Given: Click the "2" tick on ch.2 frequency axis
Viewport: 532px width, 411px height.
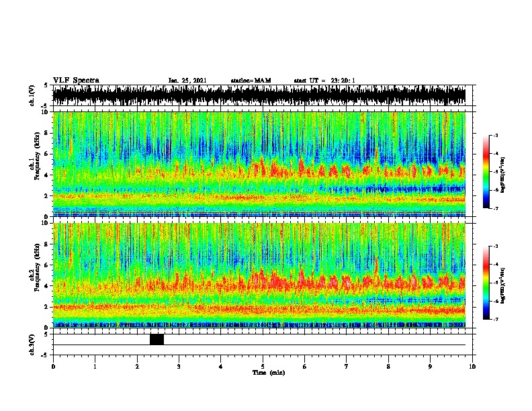Looking at the screenshot, I should [x=47, y=307].
